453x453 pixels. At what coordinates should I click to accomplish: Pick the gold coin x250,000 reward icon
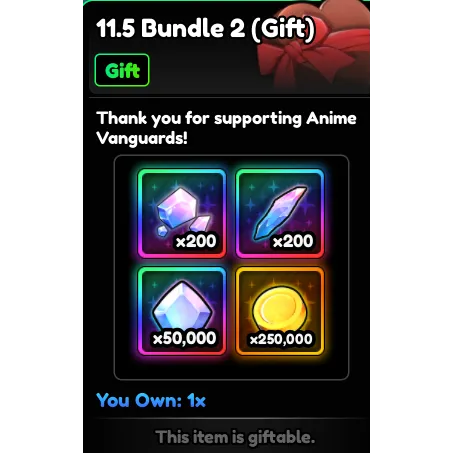tap(280, 311)
